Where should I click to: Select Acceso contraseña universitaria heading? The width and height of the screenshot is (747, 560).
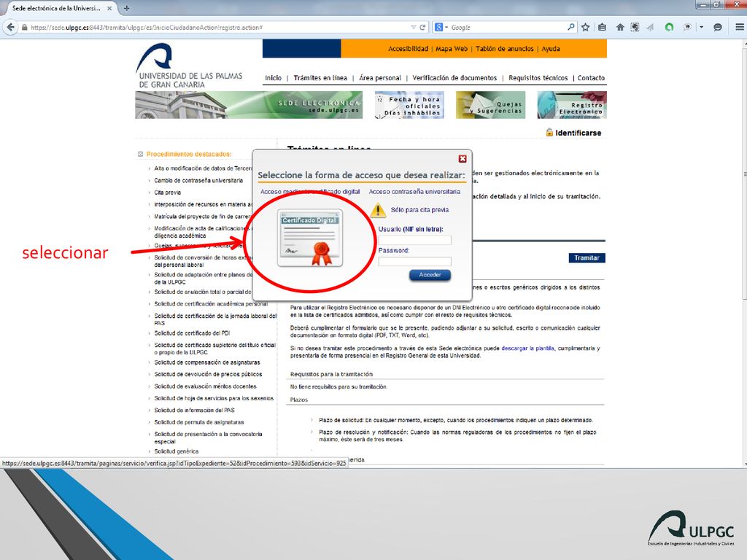[x=414, y=192]
